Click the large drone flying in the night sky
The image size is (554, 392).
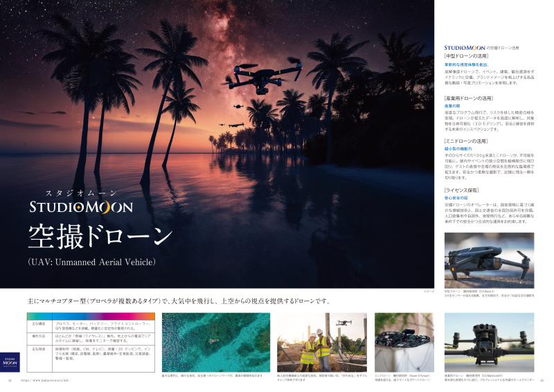point(263,75)
